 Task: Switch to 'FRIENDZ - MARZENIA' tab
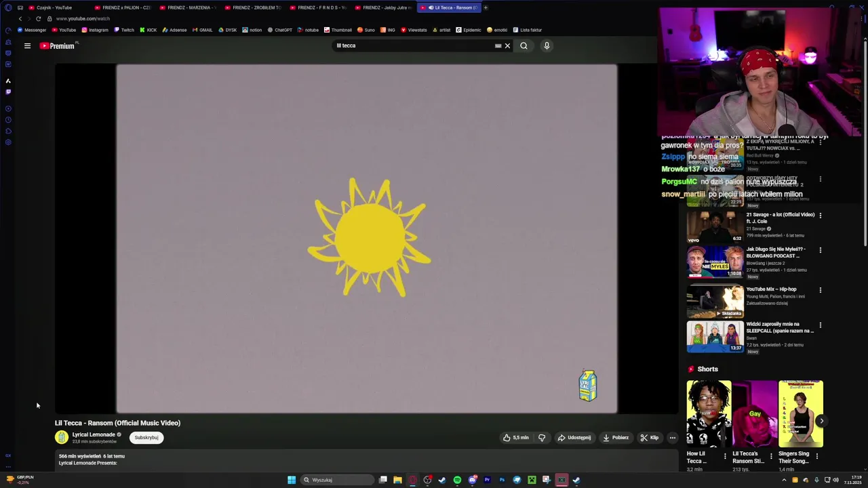187,7
